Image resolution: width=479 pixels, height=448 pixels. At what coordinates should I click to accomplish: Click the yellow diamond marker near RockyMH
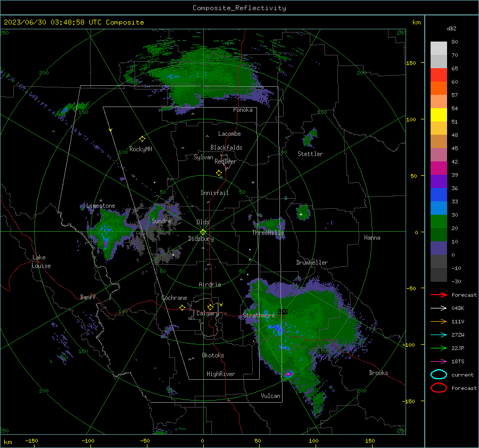(x=142, y=139)
